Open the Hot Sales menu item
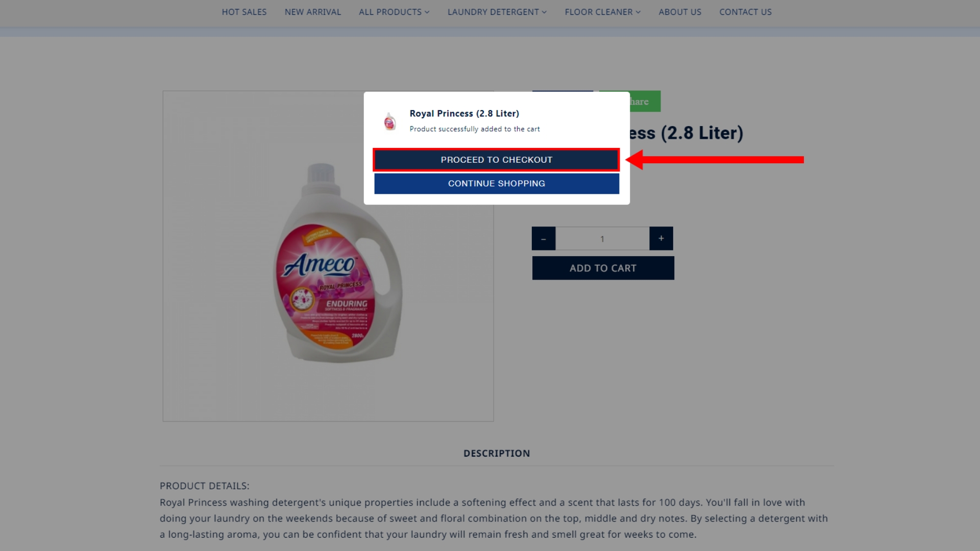This screenshot has width=980, height=551. click(244, 12)
